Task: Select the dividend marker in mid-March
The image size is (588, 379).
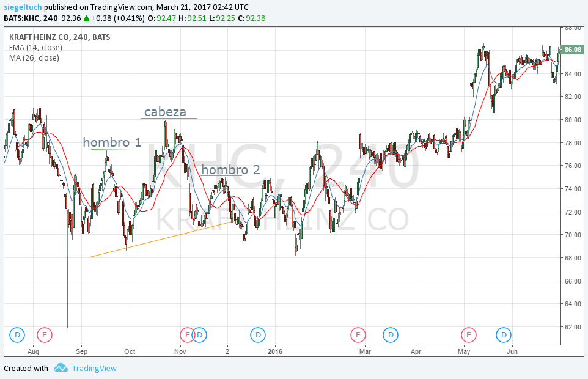Action: coord(391,335)
